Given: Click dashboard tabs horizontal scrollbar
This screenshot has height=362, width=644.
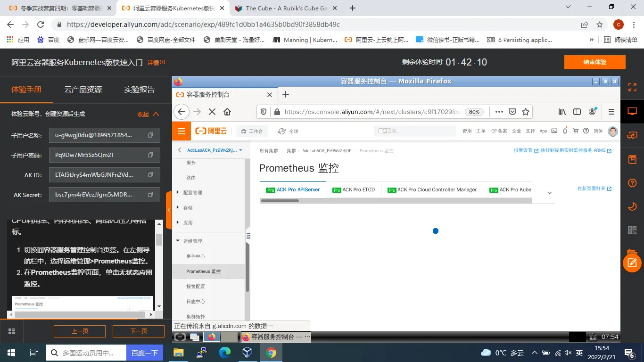Looking at the screenshot, I should pos(280,201).
